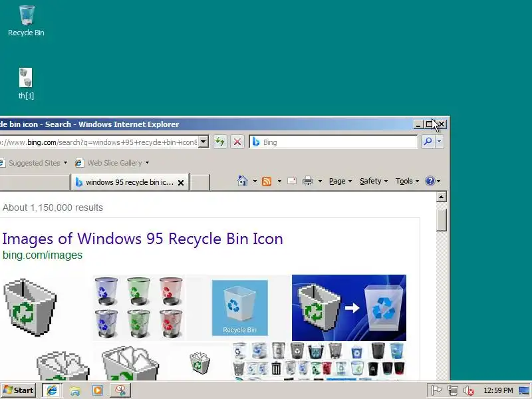
Task: Click the Read Mail envelope icon
Action: click(x=292, y=181)
